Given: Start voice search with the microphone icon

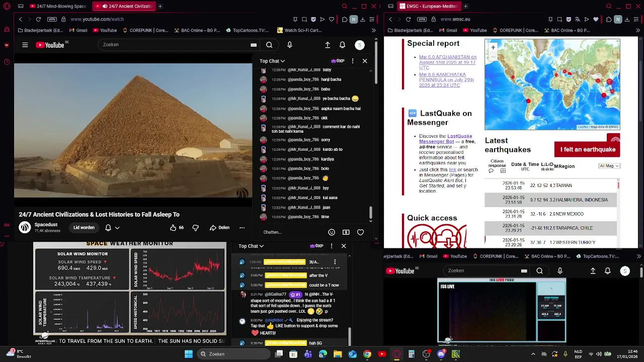Looking at the screenshot, I should (x=289, y=45).
